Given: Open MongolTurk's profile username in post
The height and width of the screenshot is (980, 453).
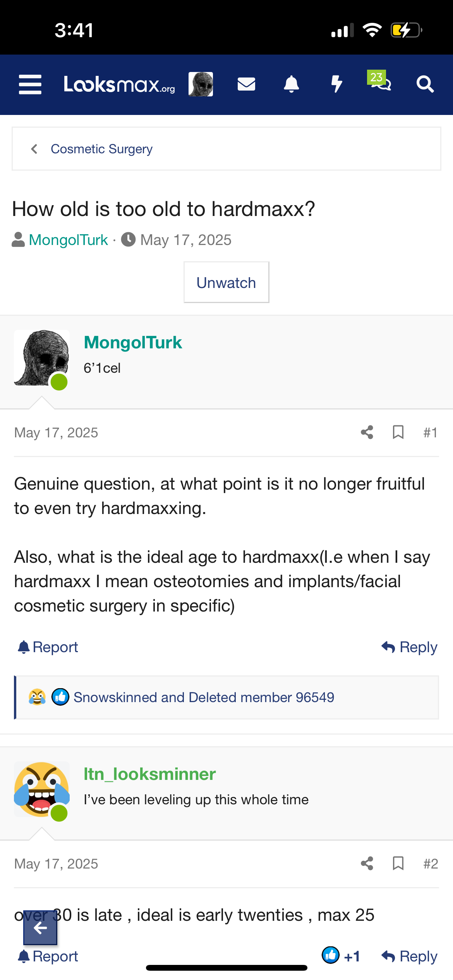Looking at the screenshot, I should 133,343.
